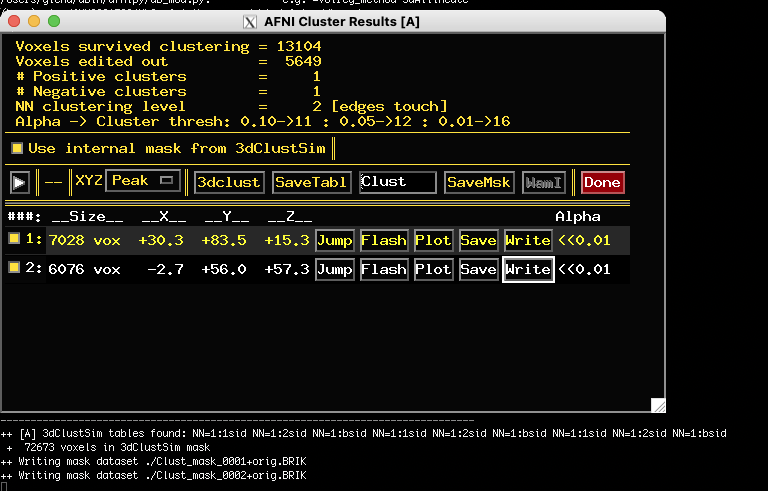This screenshot has height=491, width=768.
Task: Maximize the AFNI Cluster Results window
Action: tap(54, 21)
